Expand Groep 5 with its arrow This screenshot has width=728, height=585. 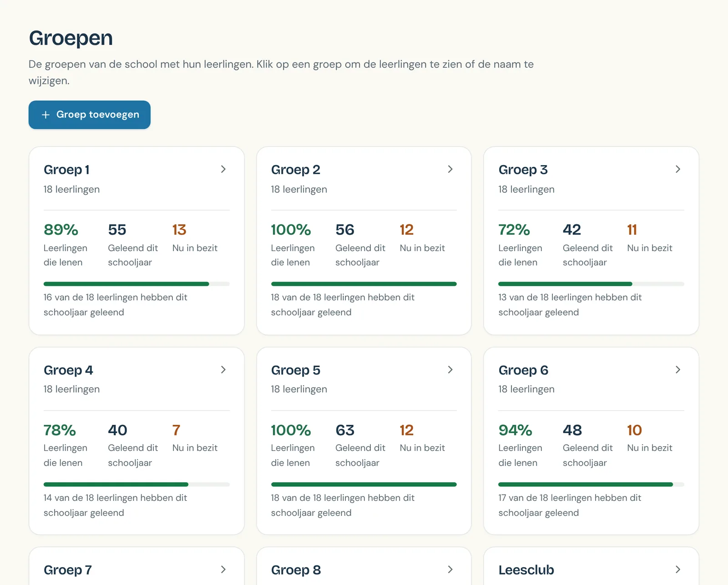coord(450,370)
